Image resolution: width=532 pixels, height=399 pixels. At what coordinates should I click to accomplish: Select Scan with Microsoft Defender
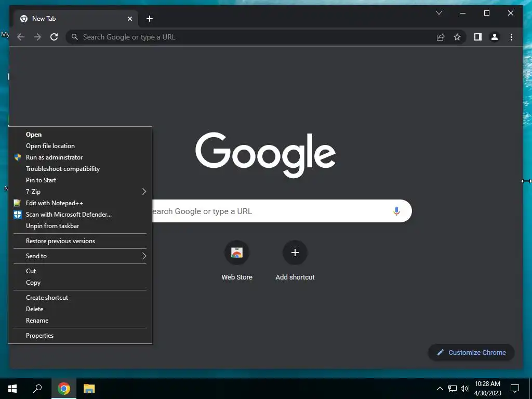tap(80, 215)
